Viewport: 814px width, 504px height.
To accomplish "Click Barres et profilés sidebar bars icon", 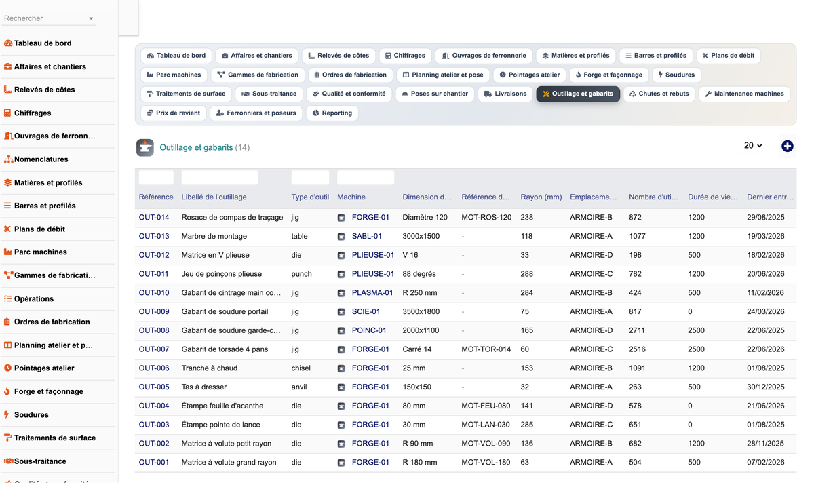I will click(8, 206).
